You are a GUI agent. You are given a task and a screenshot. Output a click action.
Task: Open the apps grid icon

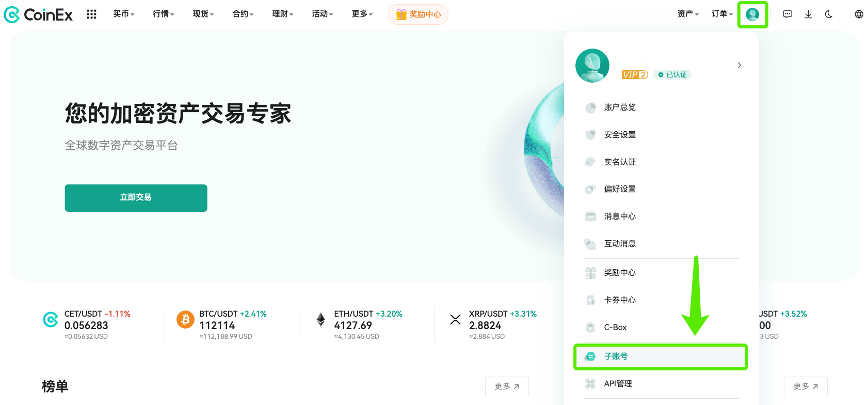pyautogui.click(x=91, y=14)
